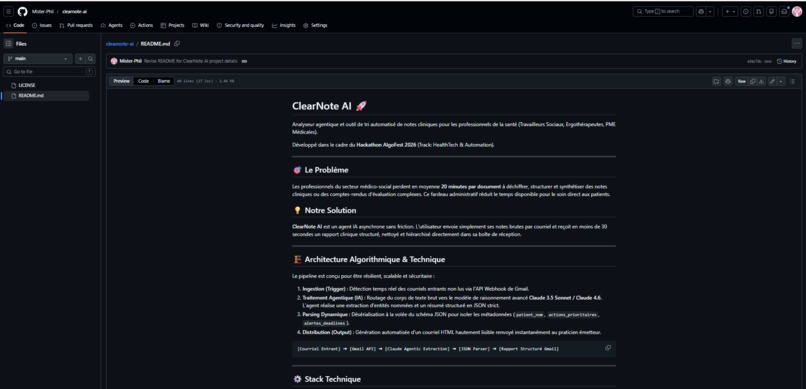This screenshot has width=806, height=389.
Task: Open pull requests icon in header
Action: point(759,11)
